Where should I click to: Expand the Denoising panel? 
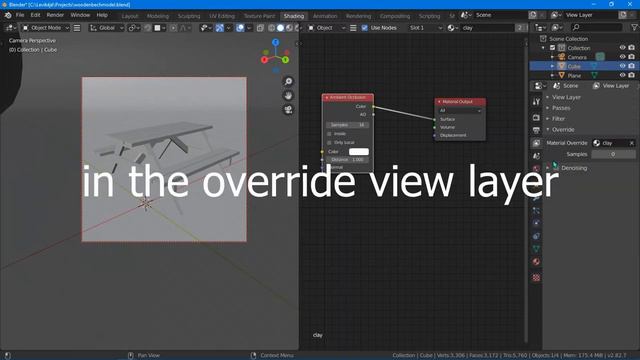574,168
